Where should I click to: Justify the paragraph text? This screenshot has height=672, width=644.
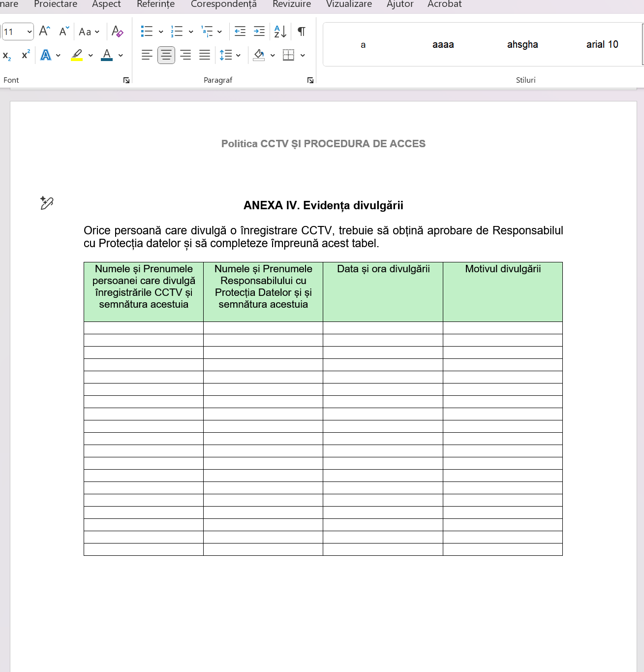click(x=205, y=55)
